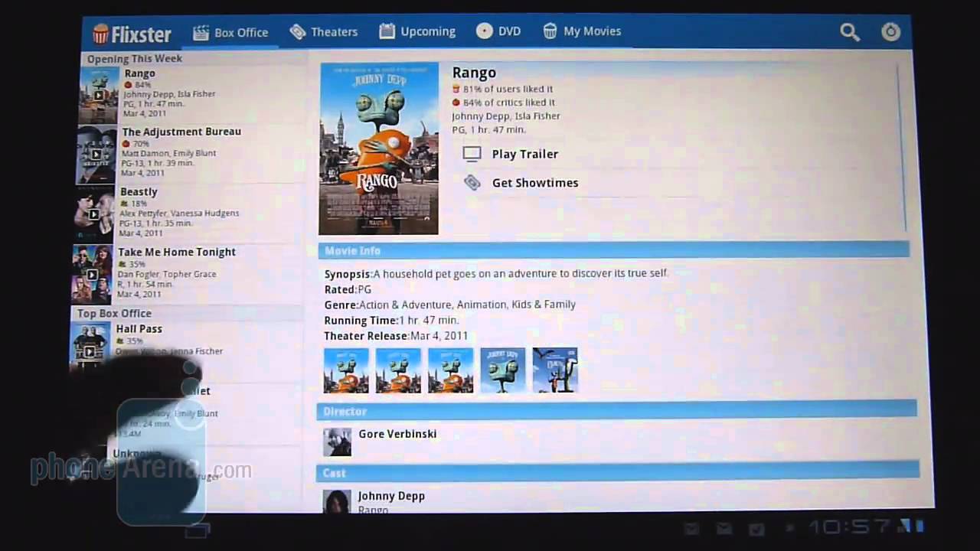Click Gore Verbinski's portrait photo
The width and height of the screenshot is (980, 551).
337,442
